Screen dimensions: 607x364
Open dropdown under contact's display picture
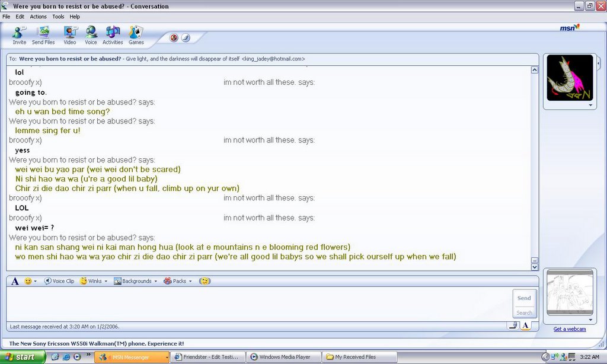[x=590, y=106]
